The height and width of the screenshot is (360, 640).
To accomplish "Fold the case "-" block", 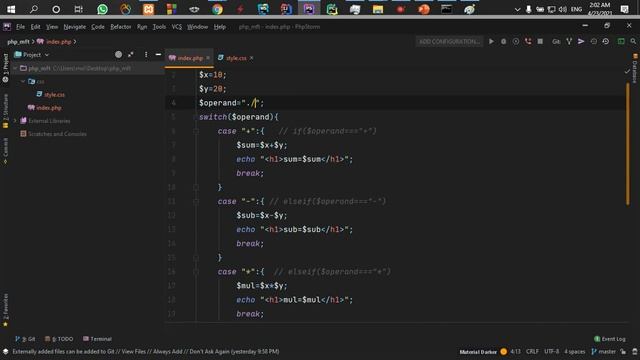I will pos(196,201).
